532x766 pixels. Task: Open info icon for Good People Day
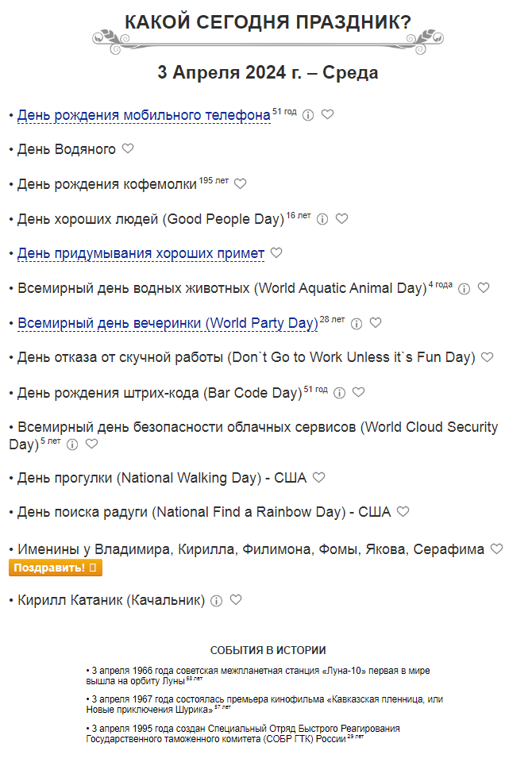pos(322,219)
